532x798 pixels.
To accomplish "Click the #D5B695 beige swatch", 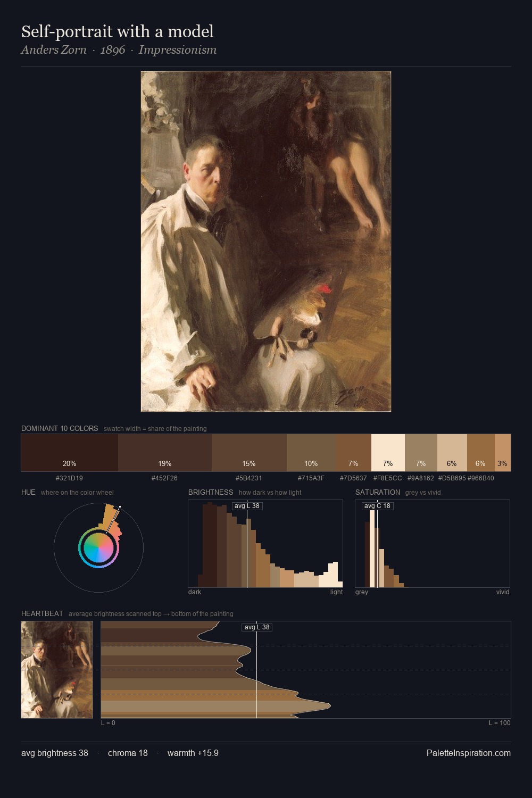I will coord(452,453).
